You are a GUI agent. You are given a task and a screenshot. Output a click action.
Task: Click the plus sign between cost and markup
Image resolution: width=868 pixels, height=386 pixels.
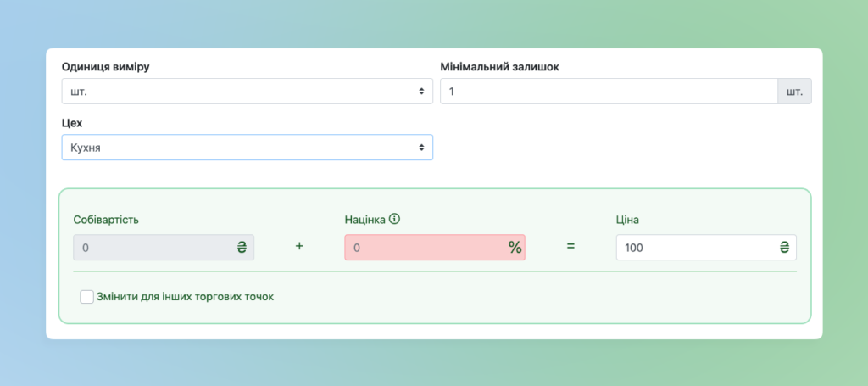pos(299,246)
